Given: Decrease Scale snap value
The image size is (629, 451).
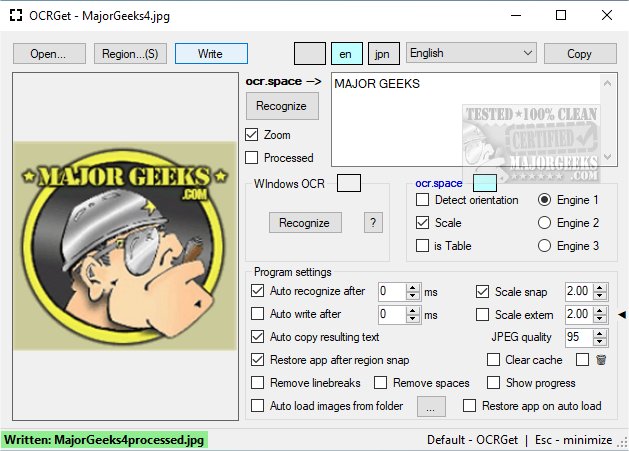Looking at the screenshot, I should (x=600, y=296).
